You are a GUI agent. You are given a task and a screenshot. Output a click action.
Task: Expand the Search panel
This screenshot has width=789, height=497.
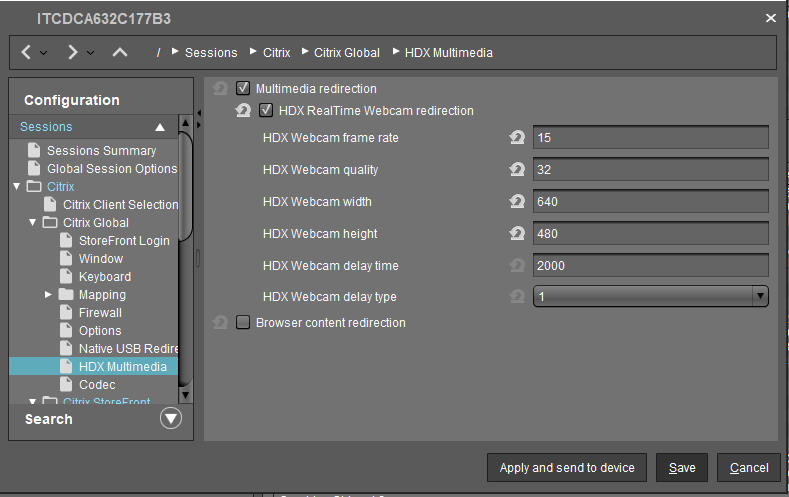171,419
